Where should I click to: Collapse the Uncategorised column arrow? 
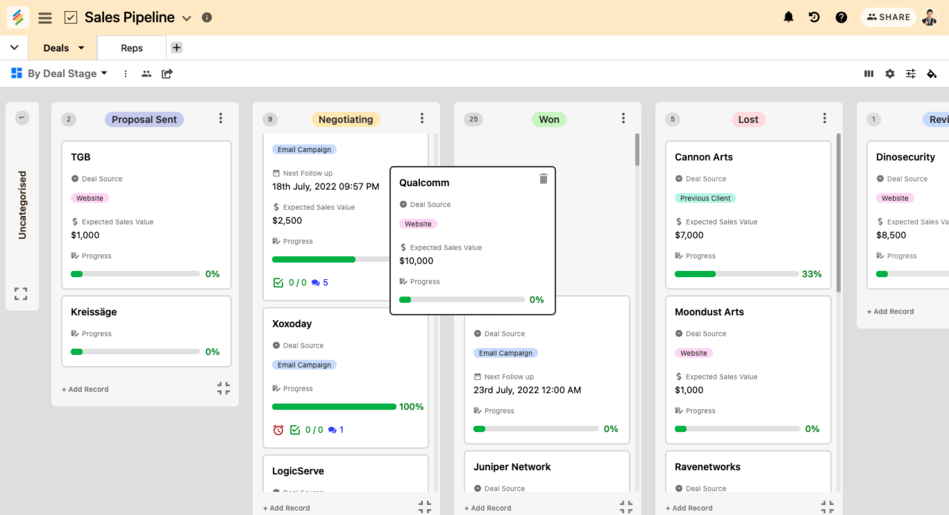[22, 118]
